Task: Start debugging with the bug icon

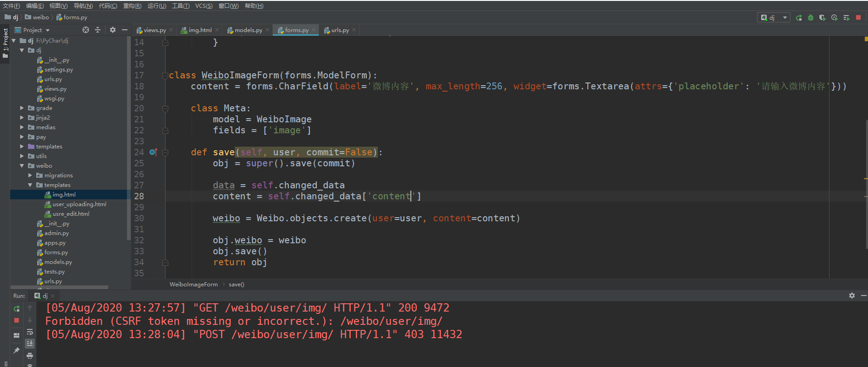Action: point(811,17)
